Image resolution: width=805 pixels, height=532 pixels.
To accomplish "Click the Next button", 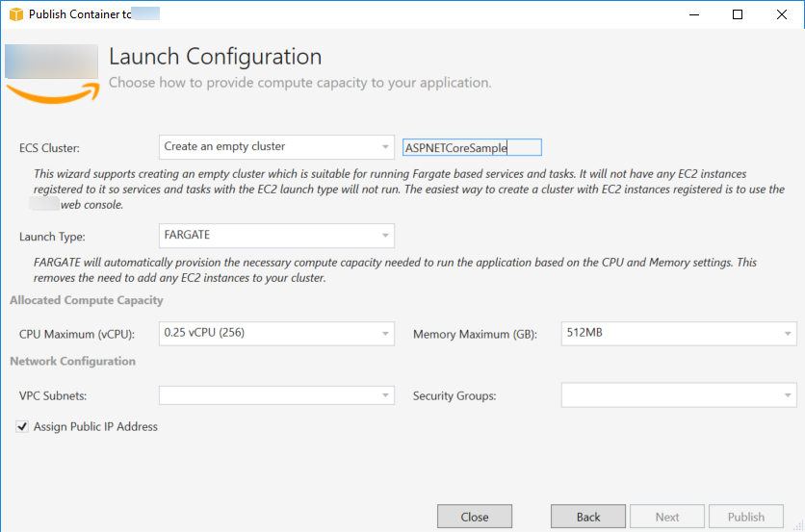I will [x=667, y=517].
